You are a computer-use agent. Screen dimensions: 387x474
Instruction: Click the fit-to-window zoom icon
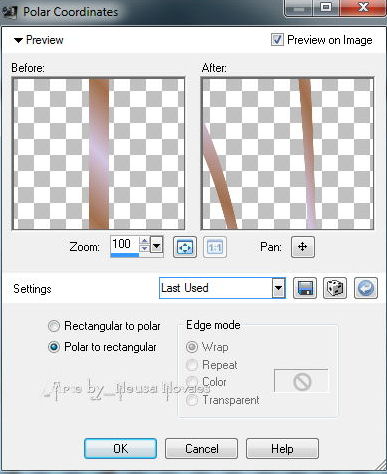coord(185,247)
